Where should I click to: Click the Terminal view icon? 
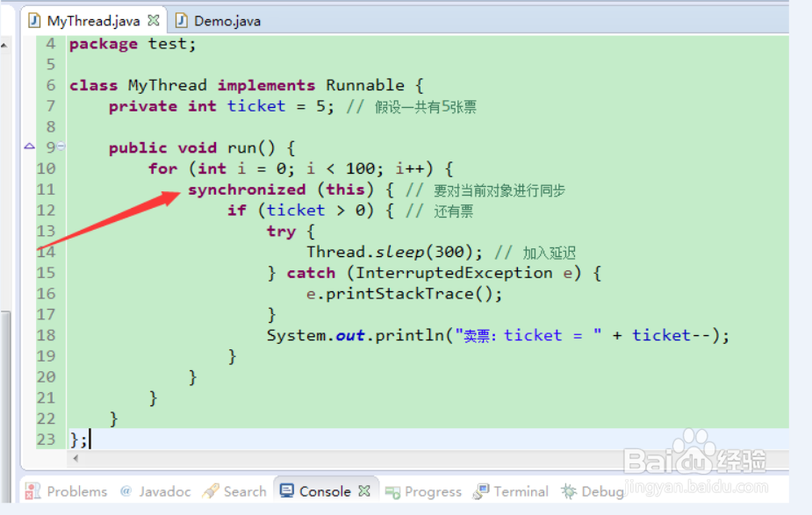click(481, 491)
